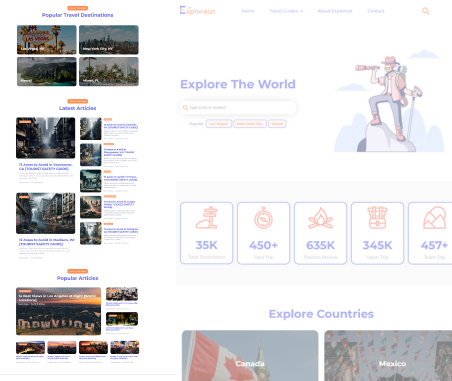This screenshot has width=452, height=381.
Task: Open the Canada country card
Action: tap(250, 356)
